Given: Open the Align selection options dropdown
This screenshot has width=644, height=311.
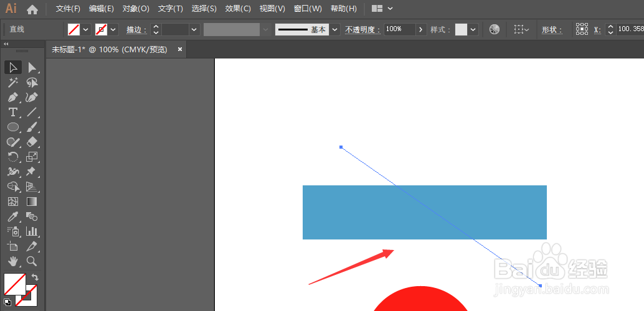Looking at the screenshot, I should click(x=522, y=29).
